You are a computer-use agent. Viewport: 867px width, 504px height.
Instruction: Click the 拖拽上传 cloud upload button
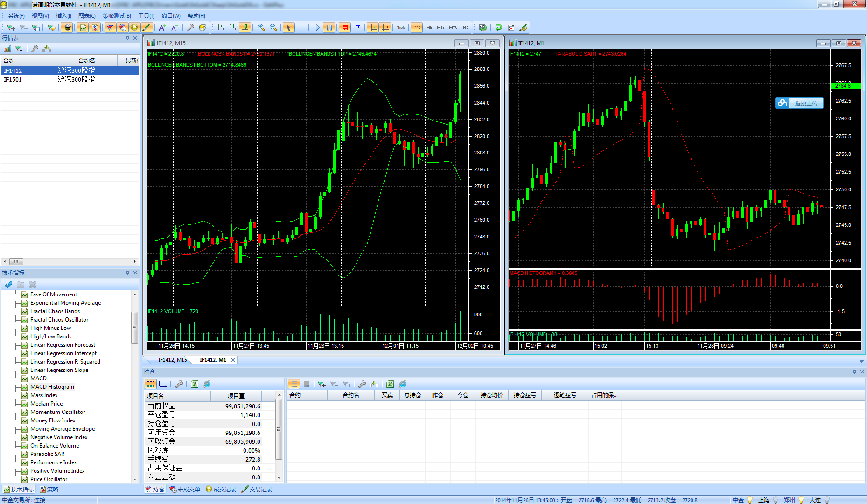(x=799, y=103)
